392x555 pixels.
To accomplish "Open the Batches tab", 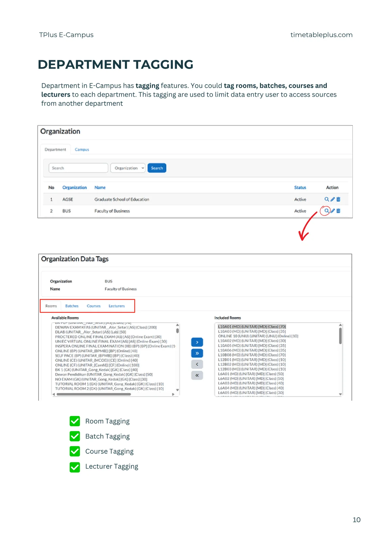I will point(72,306).
